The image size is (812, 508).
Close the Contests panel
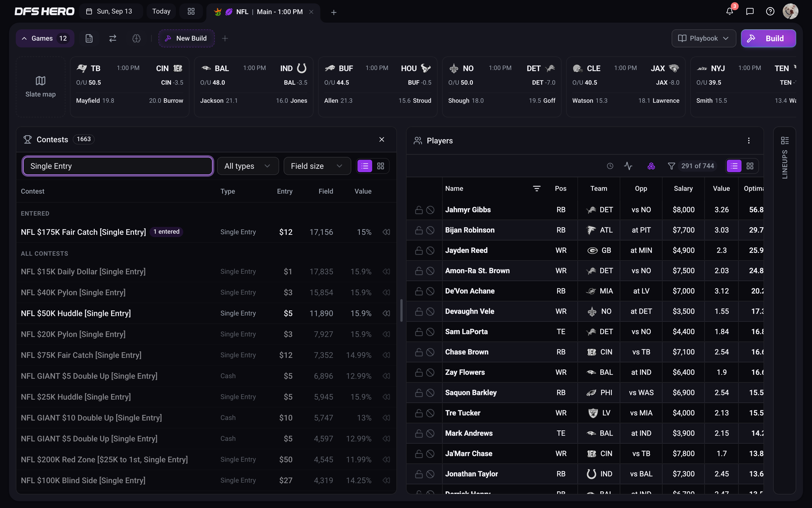click(x=381, y=139)
